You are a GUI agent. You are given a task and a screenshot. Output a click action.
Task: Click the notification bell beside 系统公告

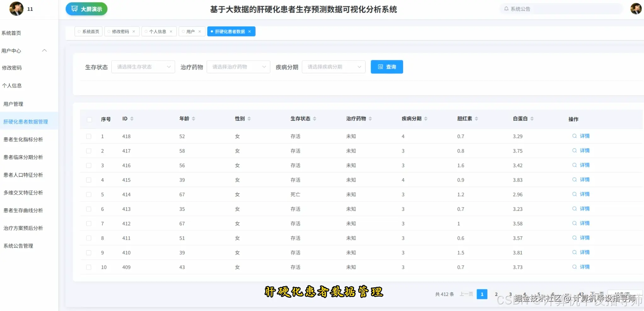point(507,9)
